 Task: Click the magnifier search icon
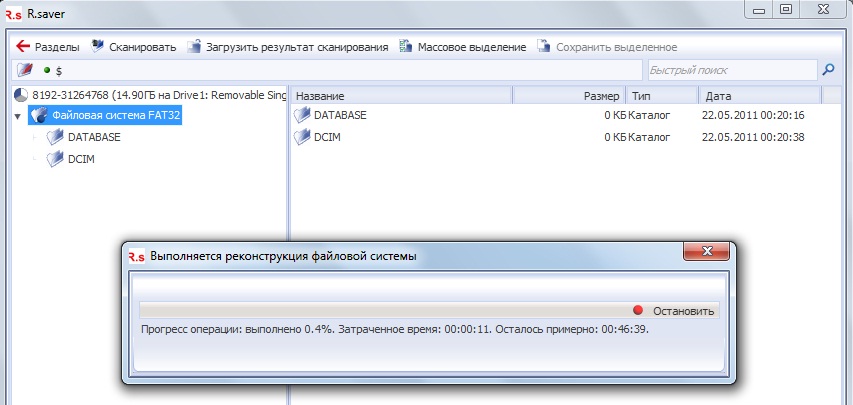pos(829,70)
